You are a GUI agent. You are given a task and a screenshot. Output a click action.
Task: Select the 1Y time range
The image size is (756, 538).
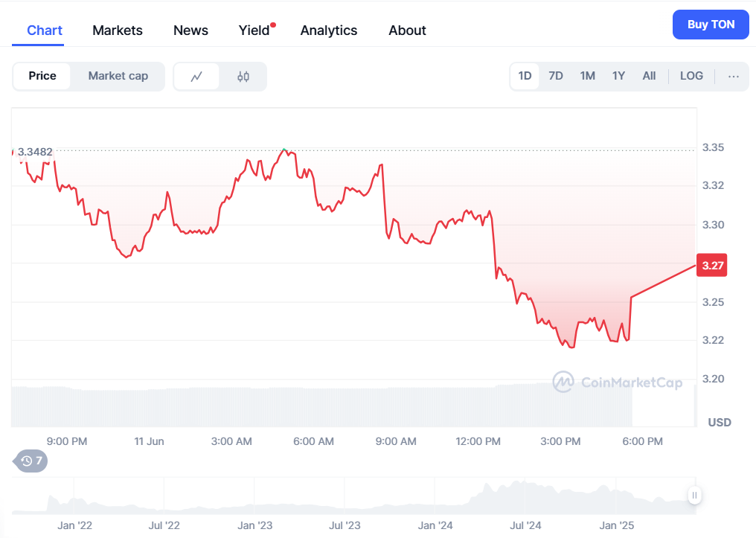(618, 76)
